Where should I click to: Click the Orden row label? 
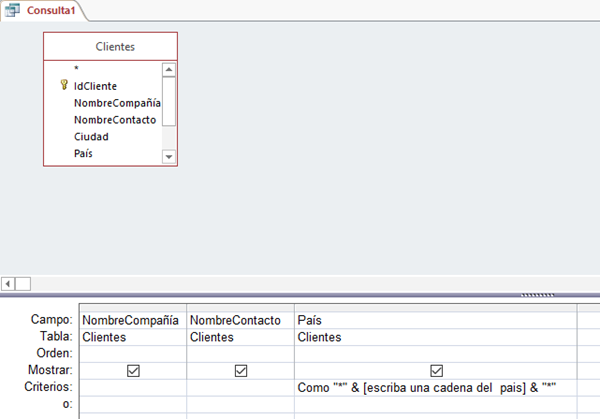[54, 353]
